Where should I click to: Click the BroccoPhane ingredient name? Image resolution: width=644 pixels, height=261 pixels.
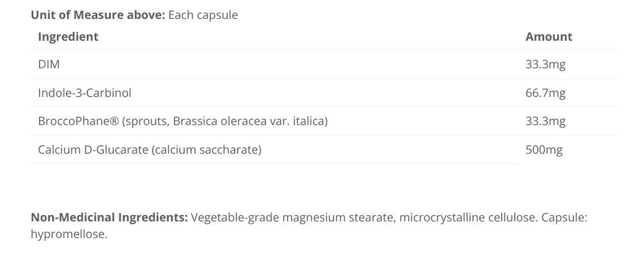(72, 121)
